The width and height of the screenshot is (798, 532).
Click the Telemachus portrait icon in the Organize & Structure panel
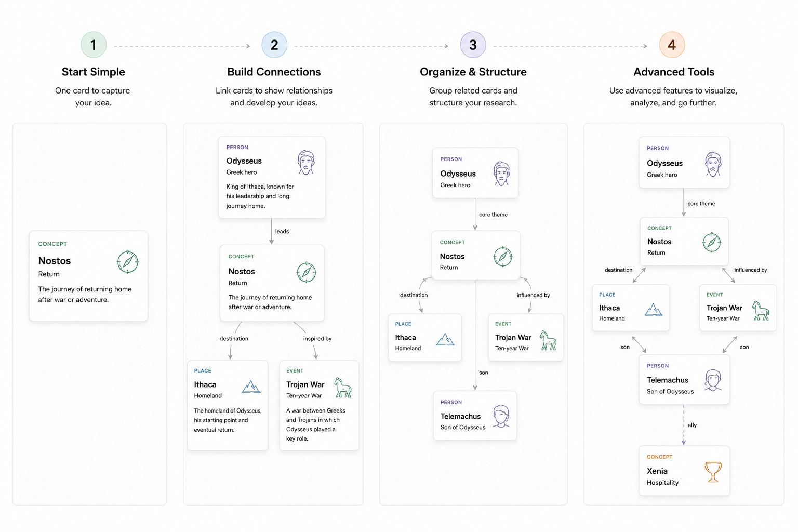coord(501,416)
